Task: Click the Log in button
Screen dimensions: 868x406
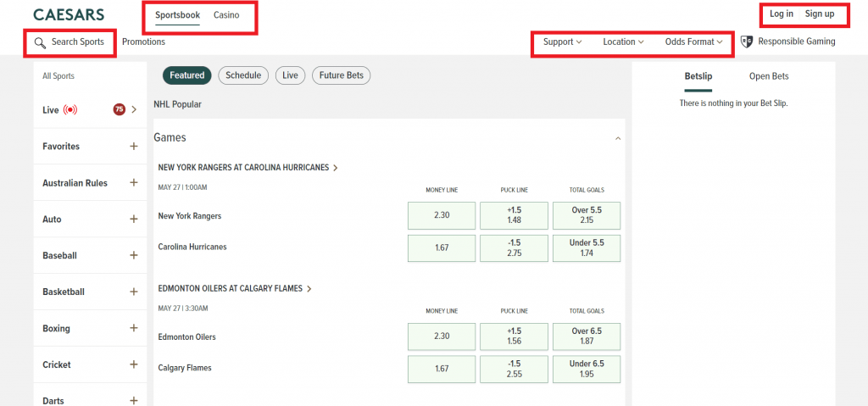Action: [x=781, y=14]
